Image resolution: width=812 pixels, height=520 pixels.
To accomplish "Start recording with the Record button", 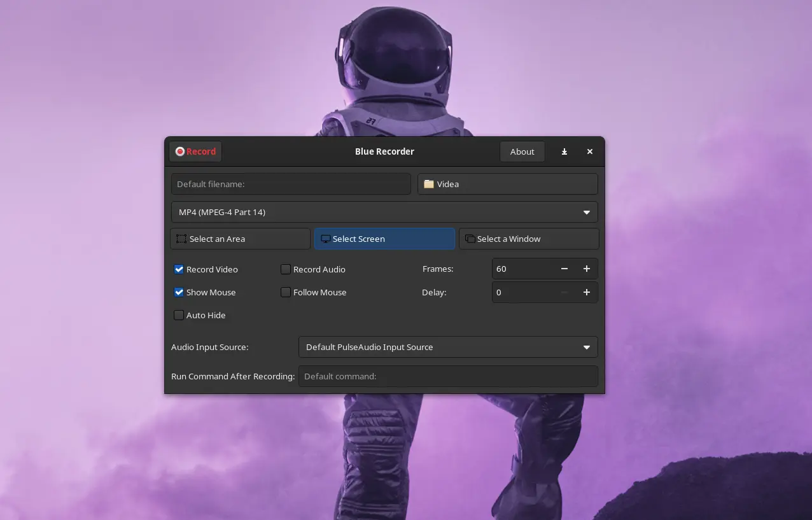I will click(x=195, y=151).
